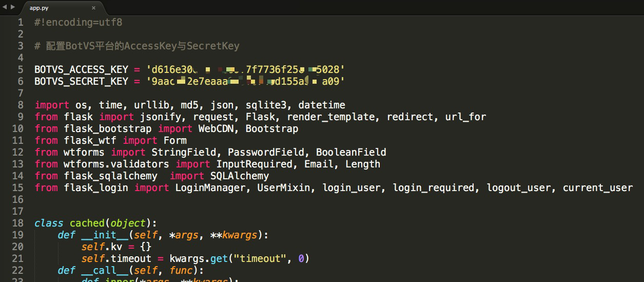Viewport: 644px width, 282px height.
Task: Click line number 18 in the gutter
Action: (x=17, y=223)
